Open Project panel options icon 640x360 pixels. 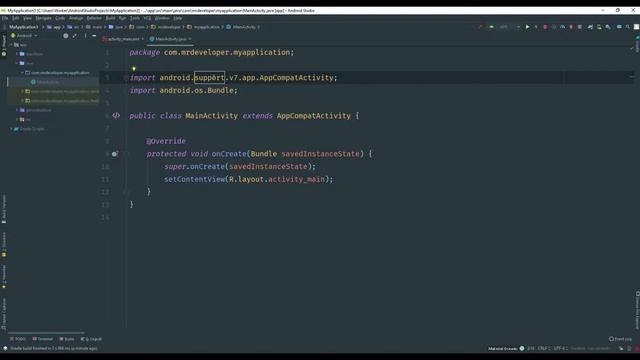click(85, 36)
